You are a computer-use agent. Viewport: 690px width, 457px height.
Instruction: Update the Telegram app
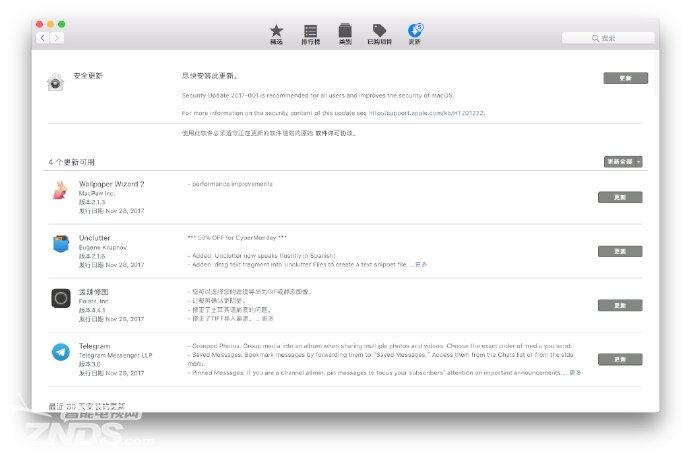(620, 360)
